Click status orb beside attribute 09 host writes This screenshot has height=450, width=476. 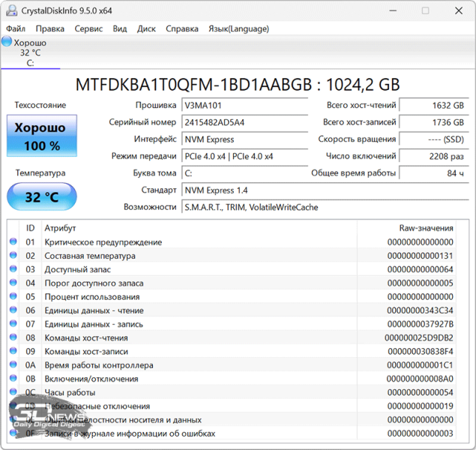13,351
